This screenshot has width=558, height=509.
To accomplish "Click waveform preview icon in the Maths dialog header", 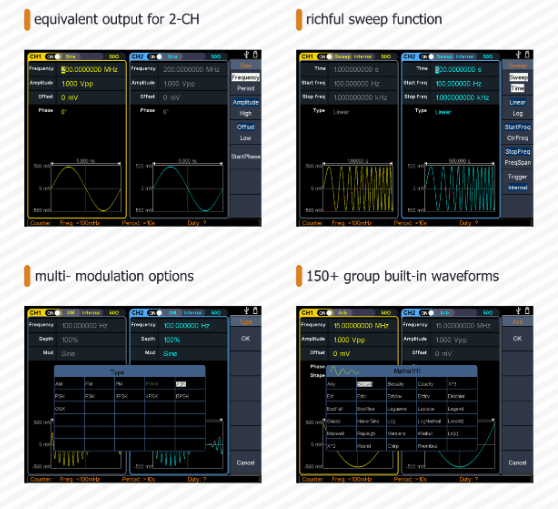I will coord(344,371).
